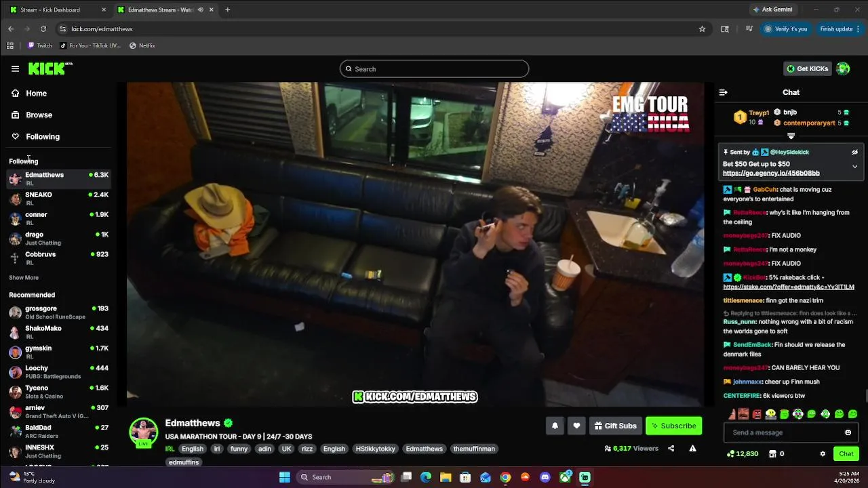Collapse the chat panel with arrow icon
The width and height of the screenshot is (868, 488).
tap(723, 92)
